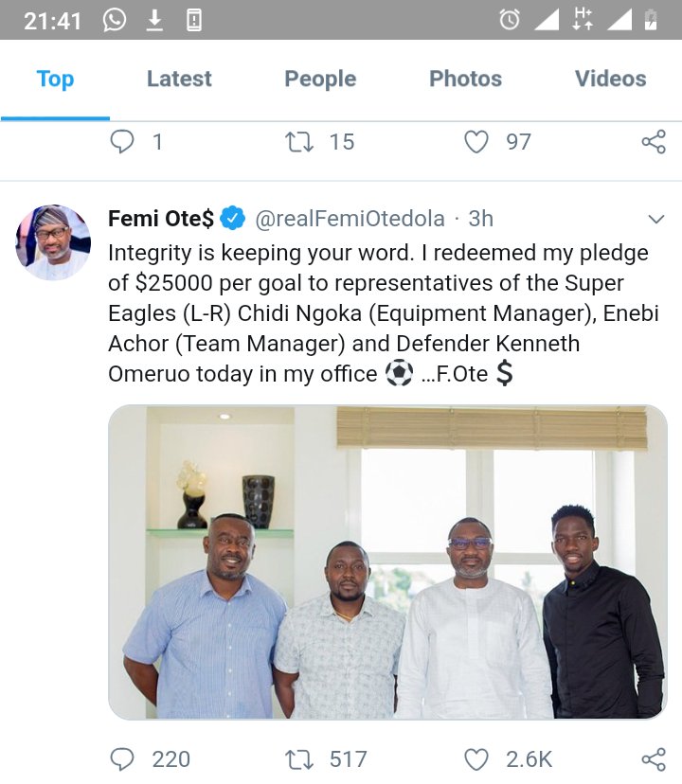Viewport: 682px width, 784px height.
Task: Open the Photos tab
Action: [465, 80]
